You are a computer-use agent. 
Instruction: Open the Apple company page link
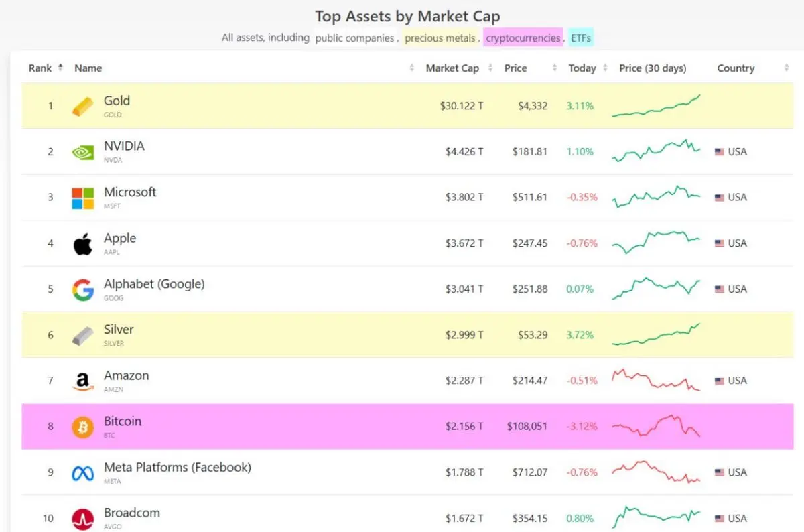[x=120, y=238]
